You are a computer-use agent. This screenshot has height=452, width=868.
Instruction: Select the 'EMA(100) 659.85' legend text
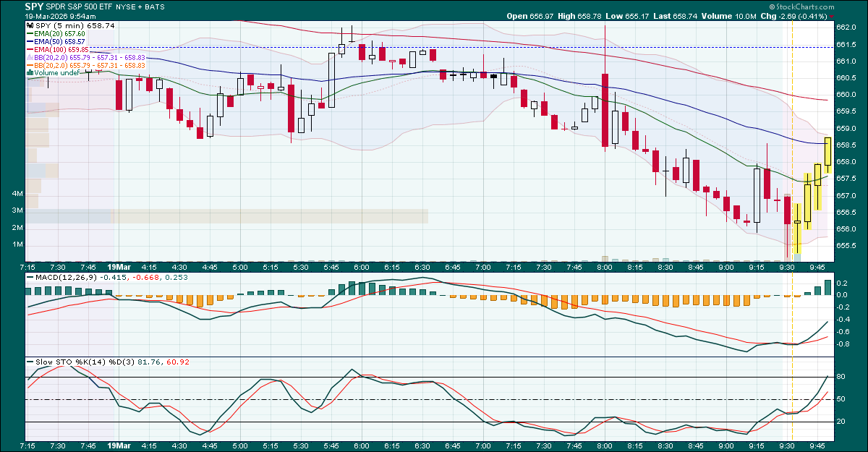[61, 49]
